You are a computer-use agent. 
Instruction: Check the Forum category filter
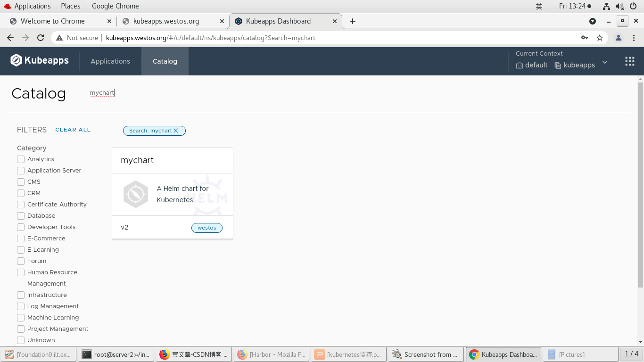coord(21,261)
